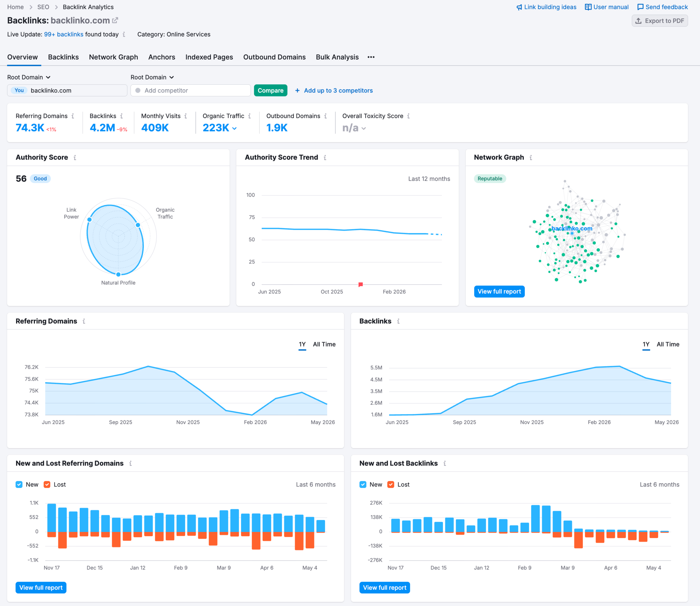Click the Add competitor input field
700x606 pixels.
pyautogui.click(x=190, y=91)
